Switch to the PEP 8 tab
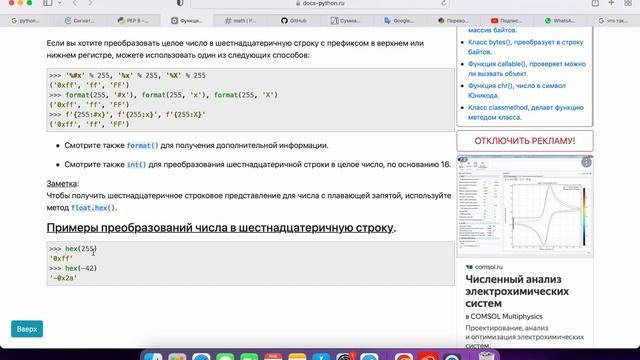 pos(133,20)
